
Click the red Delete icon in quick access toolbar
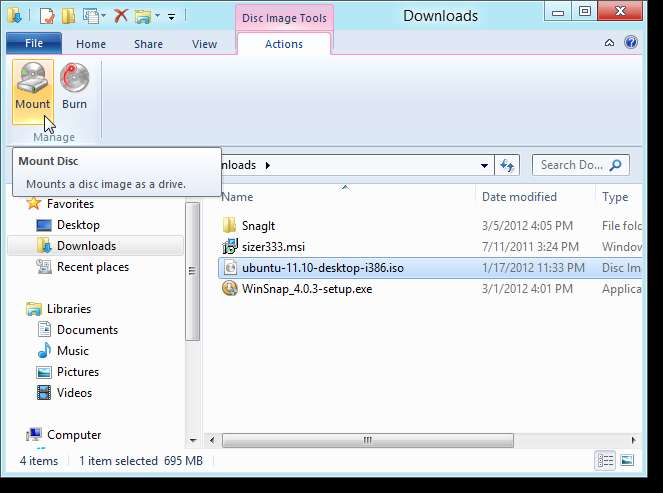121,16
